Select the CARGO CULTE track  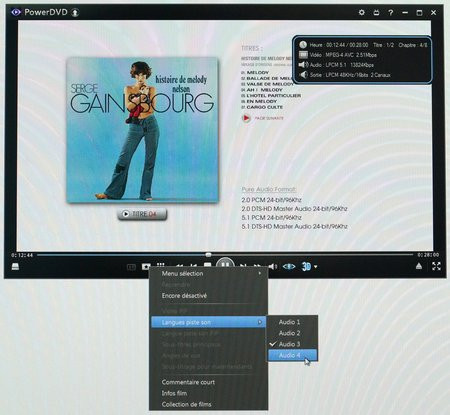pyautogui.click(x=262, y=107)
